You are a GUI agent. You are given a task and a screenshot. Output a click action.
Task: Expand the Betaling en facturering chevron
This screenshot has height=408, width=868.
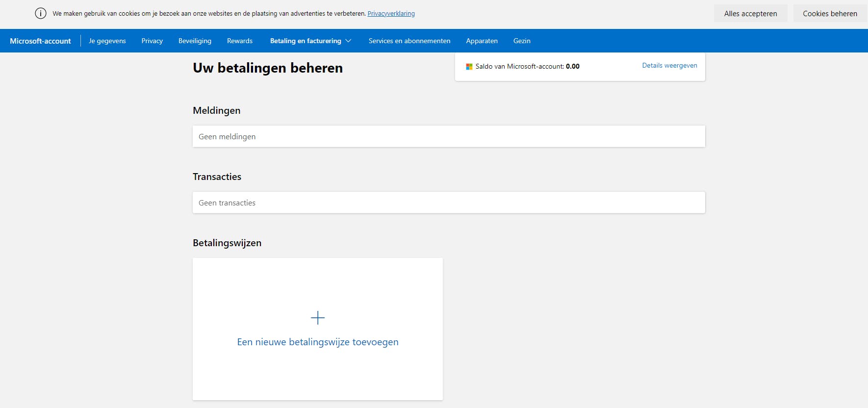tap(349, 41)
